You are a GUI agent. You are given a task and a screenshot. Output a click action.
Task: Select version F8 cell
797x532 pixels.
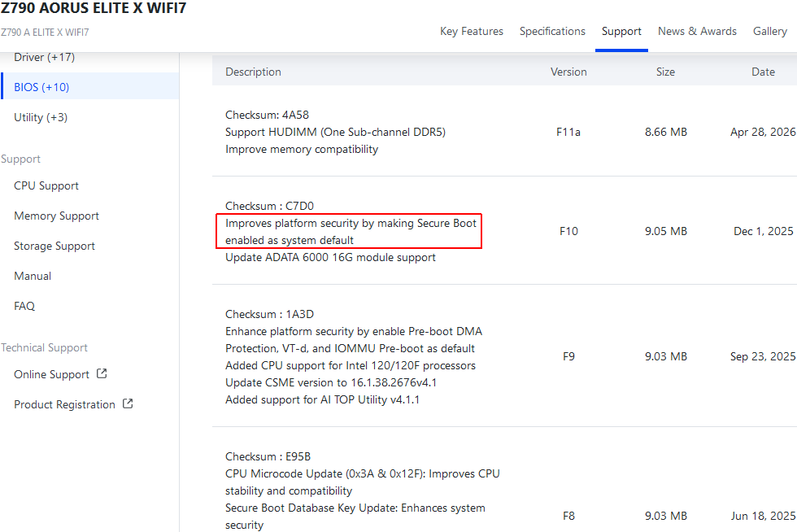(568, 517)
